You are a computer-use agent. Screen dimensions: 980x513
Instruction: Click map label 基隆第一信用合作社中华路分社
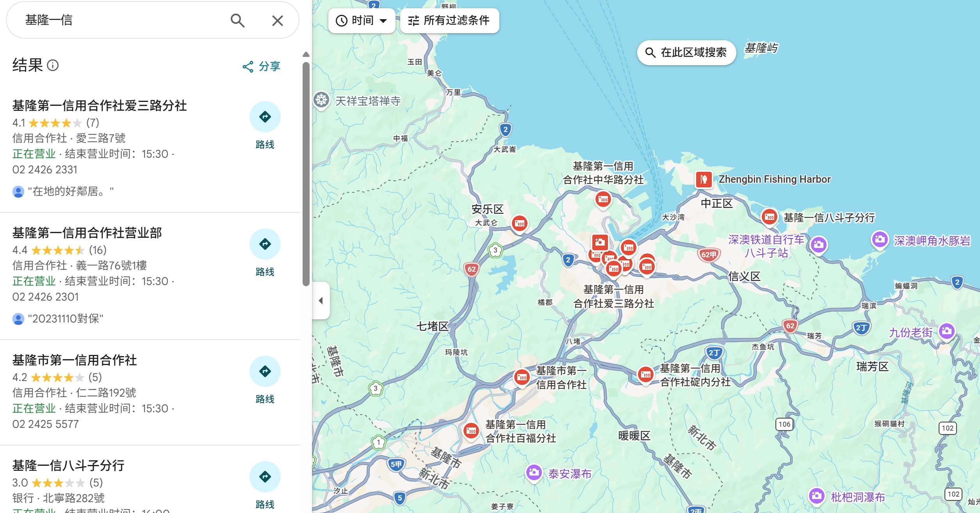click(603, 173)
